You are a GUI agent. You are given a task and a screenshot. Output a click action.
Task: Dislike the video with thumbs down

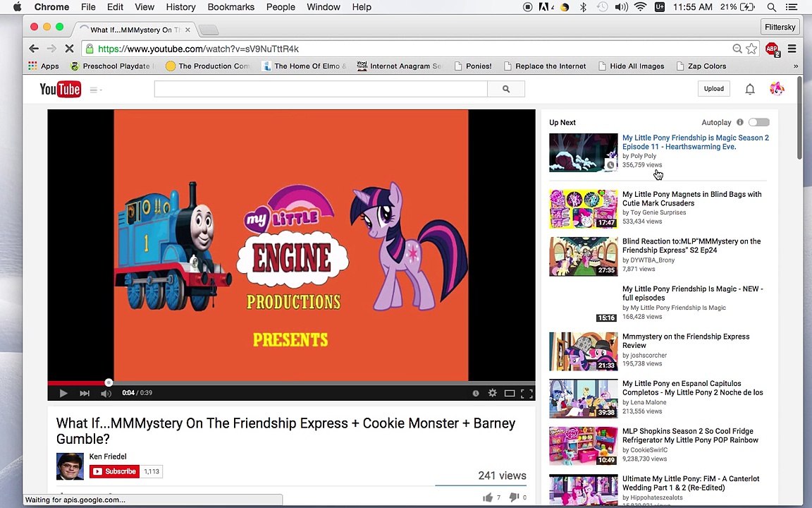tap(514, 497)
